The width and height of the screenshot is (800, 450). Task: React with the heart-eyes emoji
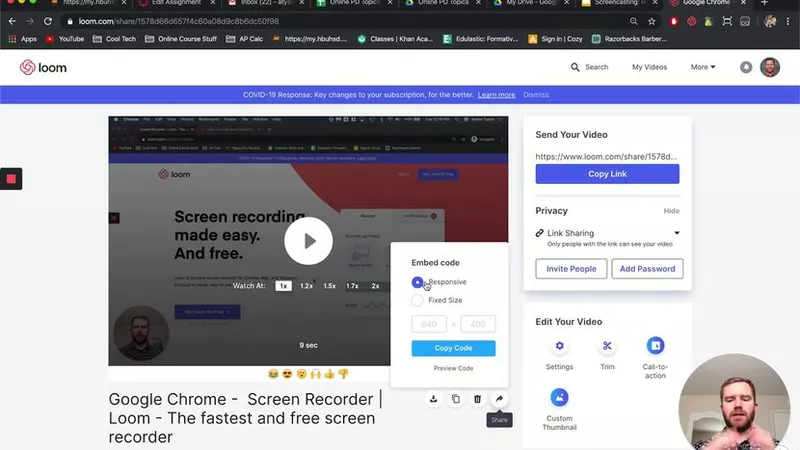pyautogui.click(x=287, y=374)
